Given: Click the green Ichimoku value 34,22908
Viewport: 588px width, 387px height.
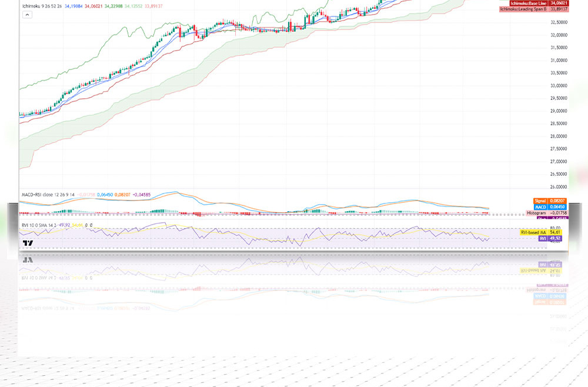Looking at the screenshot, I should point(112,6).
